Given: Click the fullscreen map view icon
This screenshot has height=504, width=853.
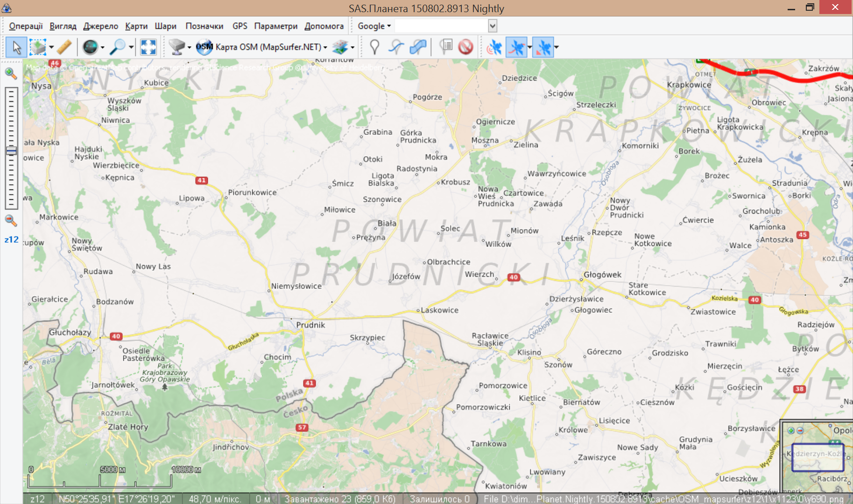Looking at the screenshot, I should click(148, 47).
